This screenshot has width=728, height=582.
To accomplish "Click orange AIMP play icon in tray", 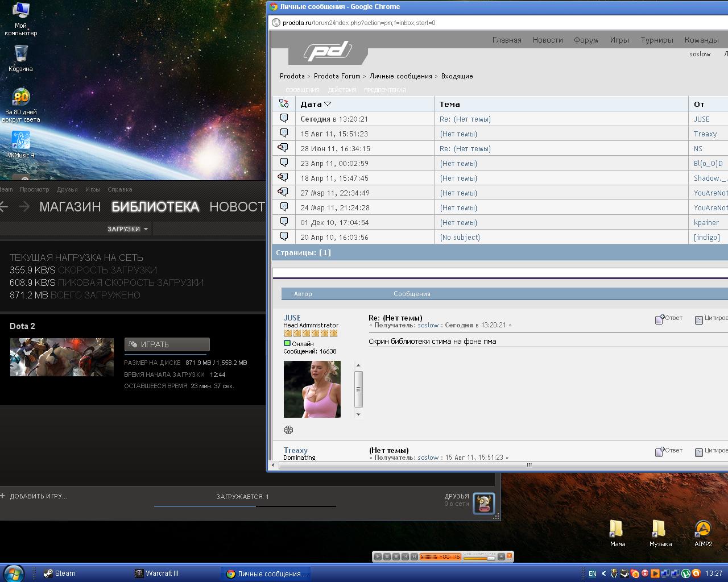I will (x=655, y=573).
